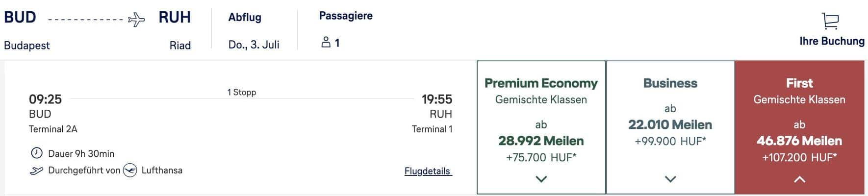Click the Abflug date Do., 3. Juli

coord(254,45)
